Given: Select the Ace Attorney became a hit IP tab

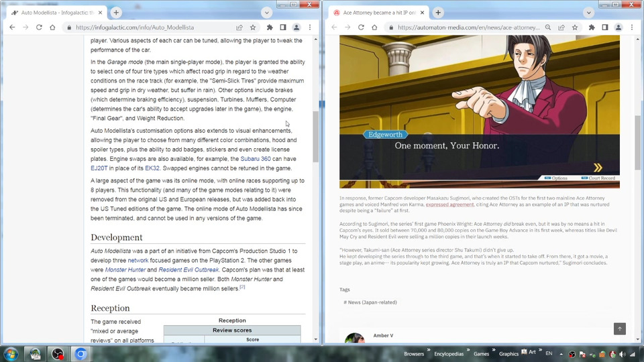Looking at the screenshot, I should (x=378, y=13).
